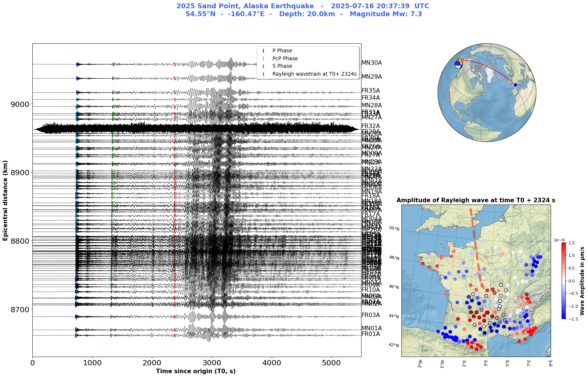
Task: Select the FR01A station label
Action: (x=371, y=334)
